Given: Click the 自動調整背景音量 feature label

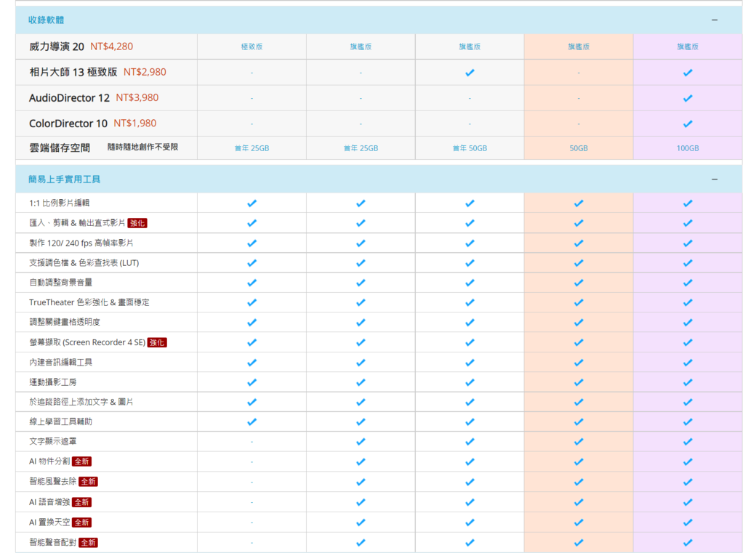Looking at the screenshot, I should 61,283.
